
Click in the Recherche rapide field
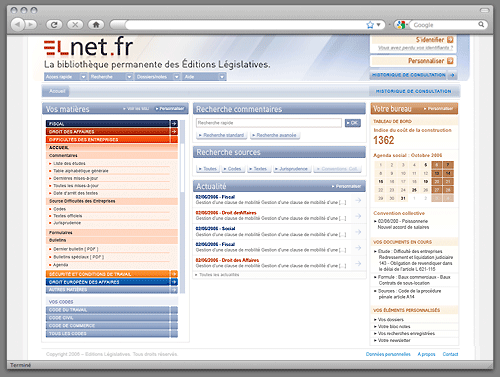(269, 123)
